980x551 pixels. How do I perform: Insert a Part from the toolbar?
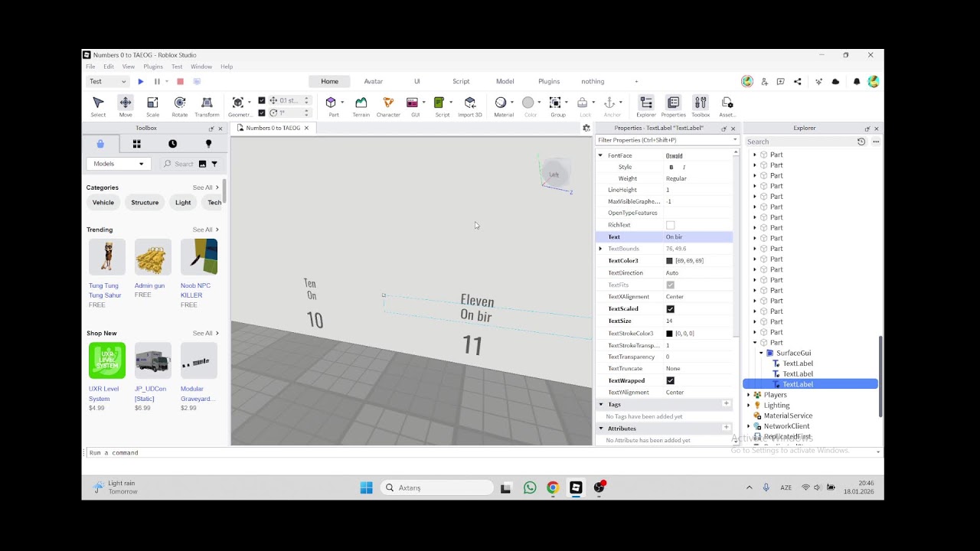(331, 106)
